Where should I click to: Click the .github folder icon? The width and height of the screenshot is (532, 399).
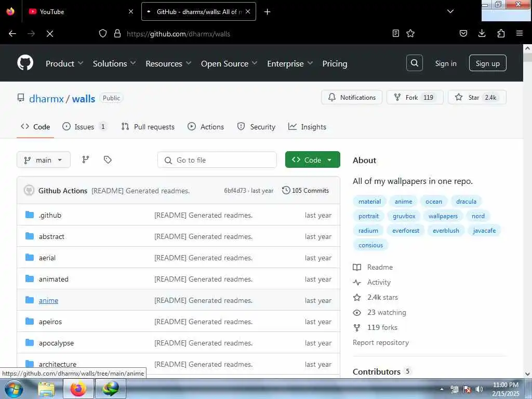[30, 215]
